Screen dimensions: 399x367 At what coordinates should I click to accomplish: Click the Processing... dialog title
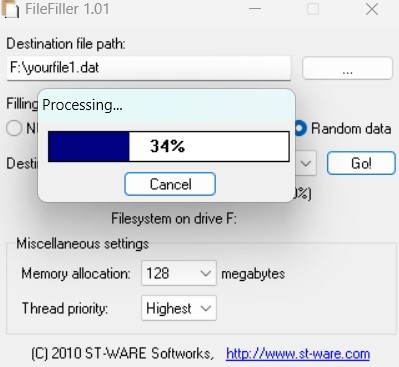click(82, 105)
